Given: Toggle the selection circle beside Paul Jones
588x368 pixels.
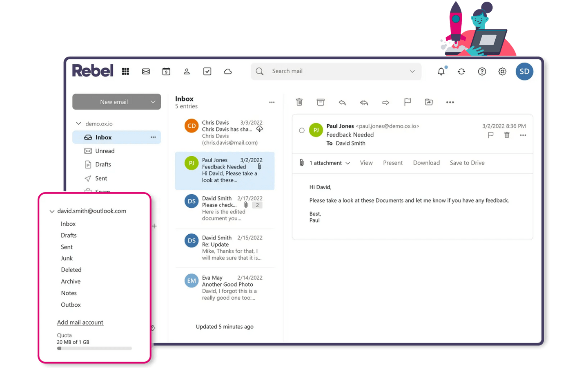Looking at the screenshot, I should (x=302, y=130).
